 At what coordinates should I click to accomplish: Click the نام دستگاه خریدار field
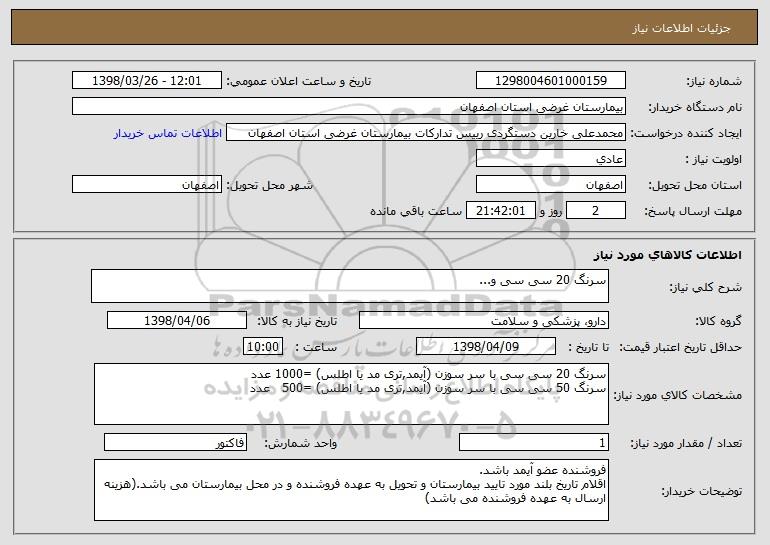pos(349,107)
